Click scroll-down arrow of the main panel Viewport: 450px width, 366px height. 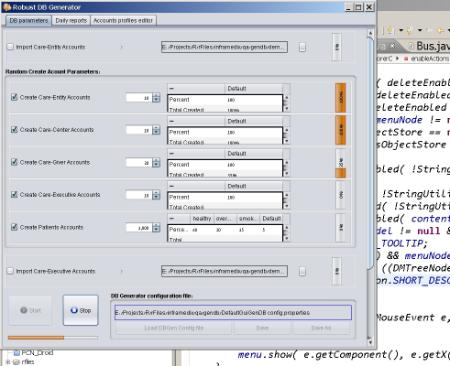(x=370, y=341)
